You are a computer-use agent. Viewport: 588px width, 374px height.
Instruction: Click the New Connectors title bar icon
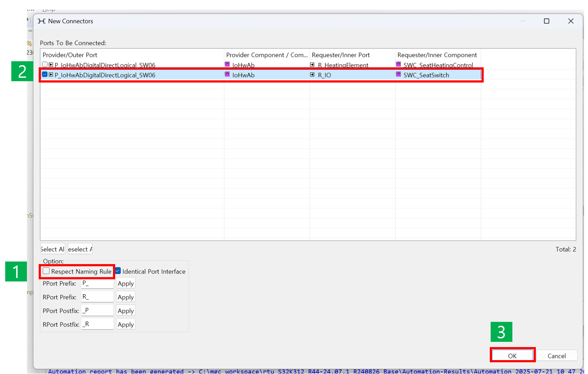pos(42,21)
